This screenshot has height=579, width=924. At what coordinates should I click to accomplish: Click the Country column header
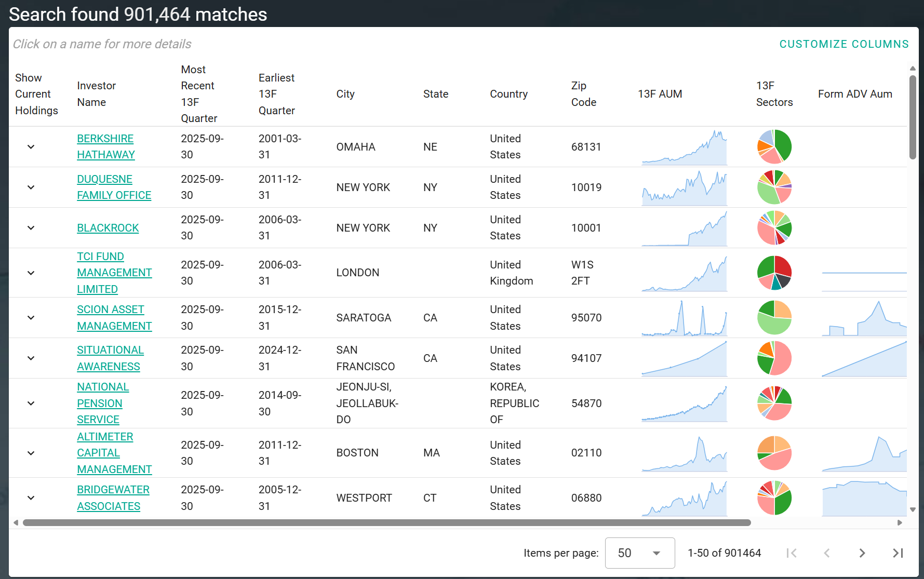[x=509, y=94]
